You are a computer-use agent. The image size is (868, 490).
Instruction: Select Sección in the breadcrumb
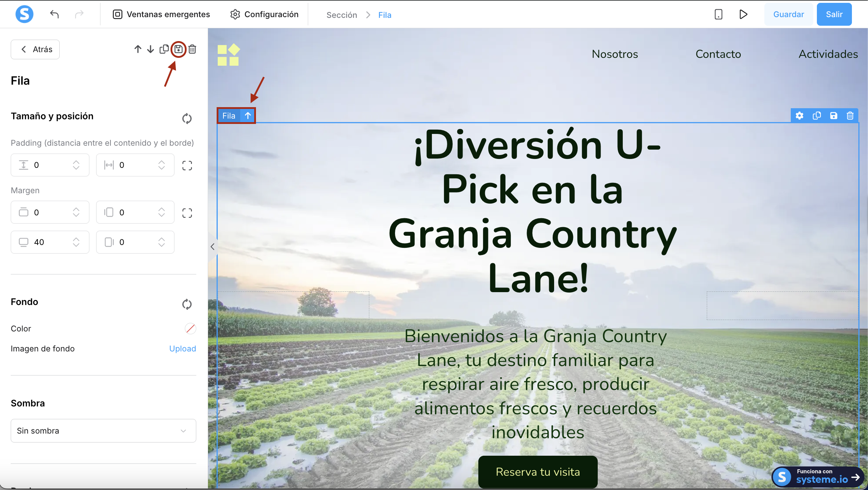(341, 15)
